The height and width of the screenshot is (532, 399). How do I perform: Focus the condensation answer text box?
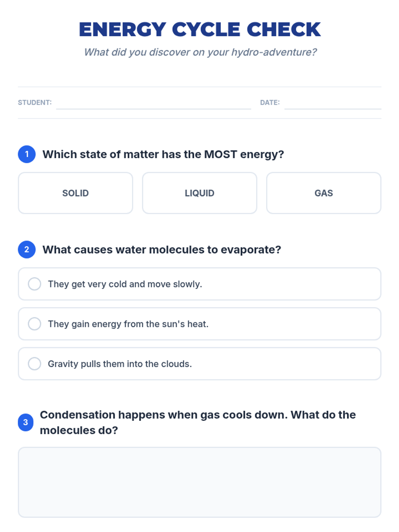pyautogui.click(x=199, y=482)
